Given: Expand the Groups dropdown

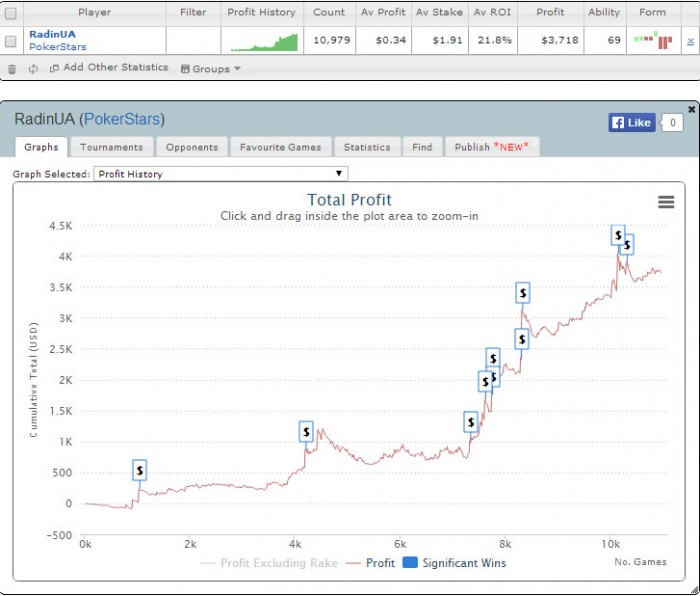Looking at the screenshot, I should [211, 69].
